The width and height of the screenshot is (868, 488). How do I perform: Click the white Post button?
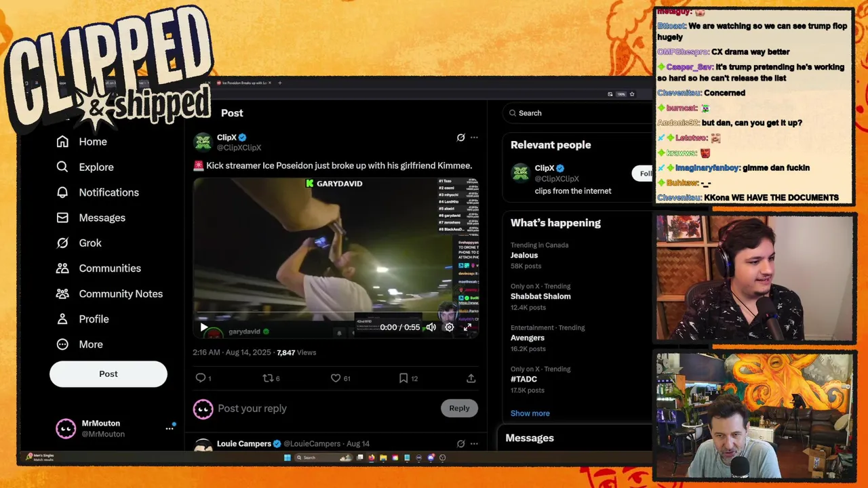[x=108, y=374]
